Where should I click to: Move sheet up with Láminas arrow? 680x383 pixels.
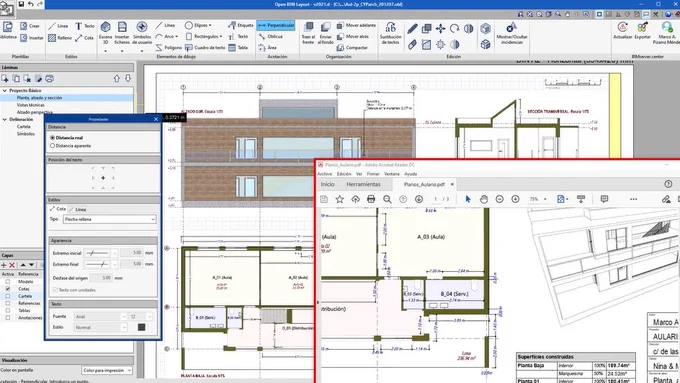pyautogui.click(x=117, y=79)
